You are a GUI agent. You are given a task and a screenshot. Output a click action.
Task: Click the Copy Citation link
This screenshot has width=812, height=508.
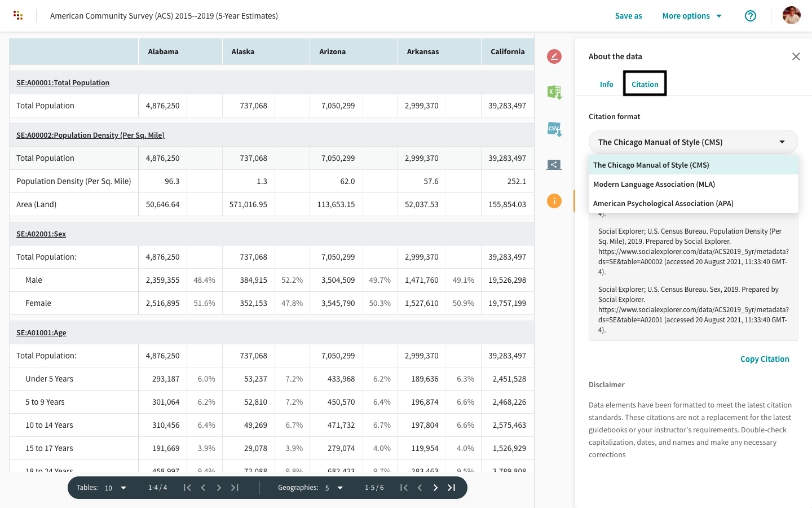click(x=764, y=359)
